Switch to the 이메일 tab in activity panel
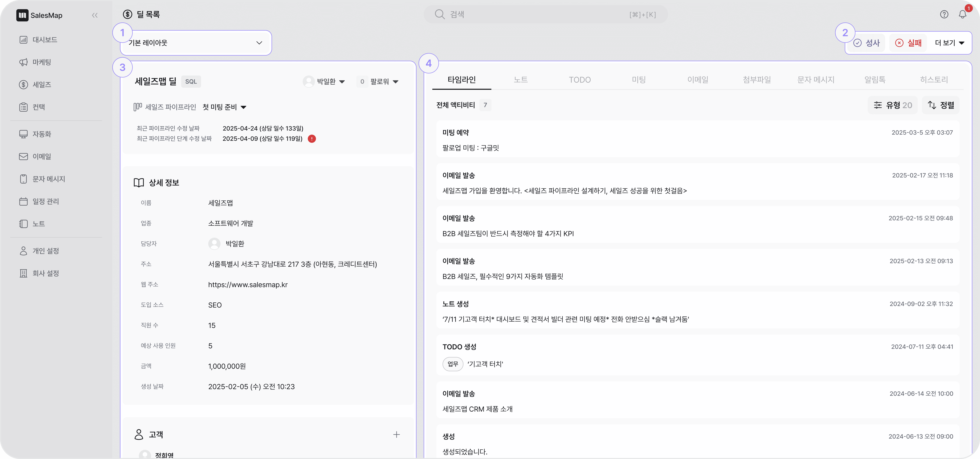The width and height of the screenshot is (980, 459). 698,80
